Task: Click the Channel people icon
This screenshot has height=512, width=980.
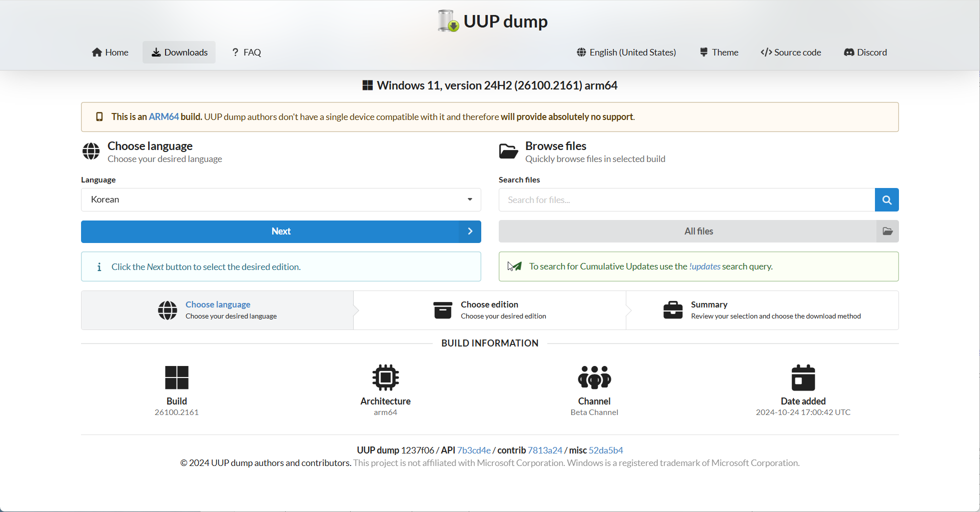Action: tap(594, 377)
